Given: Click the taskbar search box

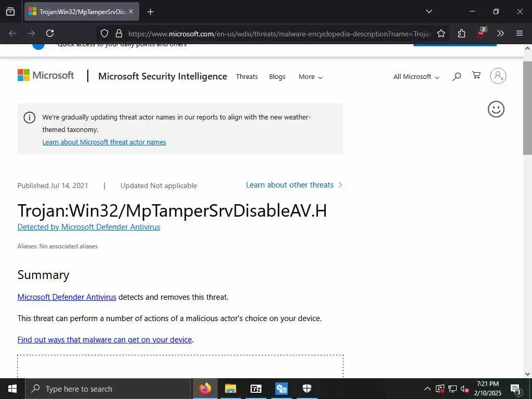Looking at the screenshot, I should pyautogui.click(x=108, y=389).
